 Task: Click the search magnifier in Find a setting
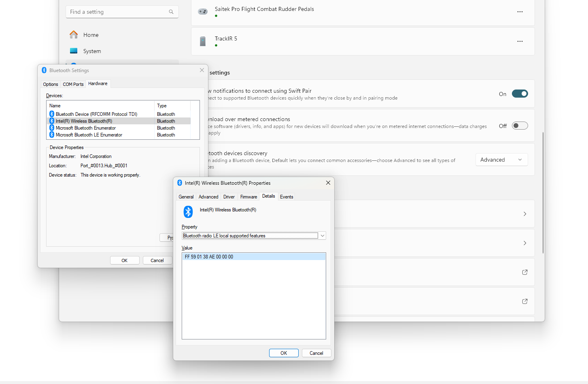click(171, 12)
